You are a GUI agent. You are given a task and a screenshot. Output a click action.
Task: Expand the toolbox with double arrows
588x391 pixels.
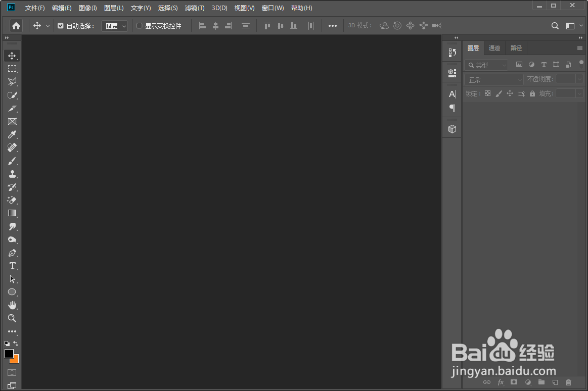pyautogui.click(x=7, y=38)
